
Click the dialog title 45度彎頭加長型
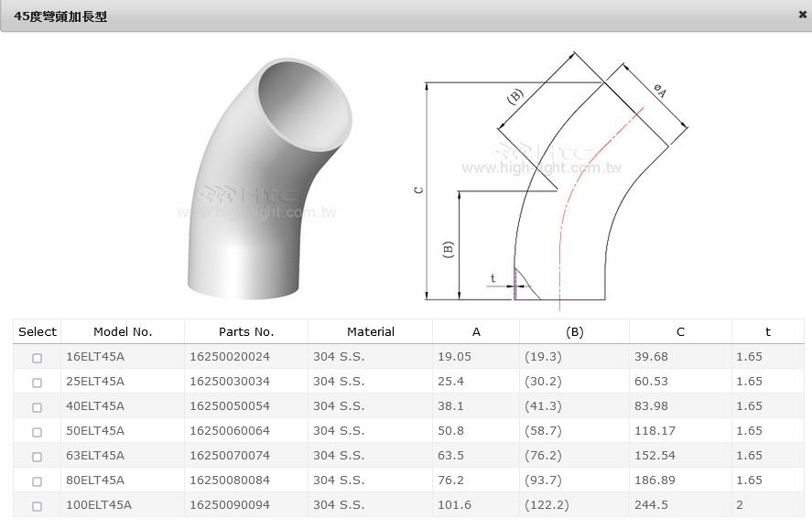(x=60, y=16)
